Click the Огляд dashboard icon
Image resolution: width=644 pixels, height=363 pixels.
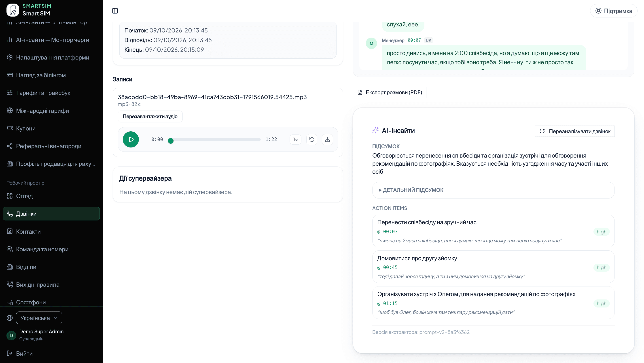click(10, 196)
